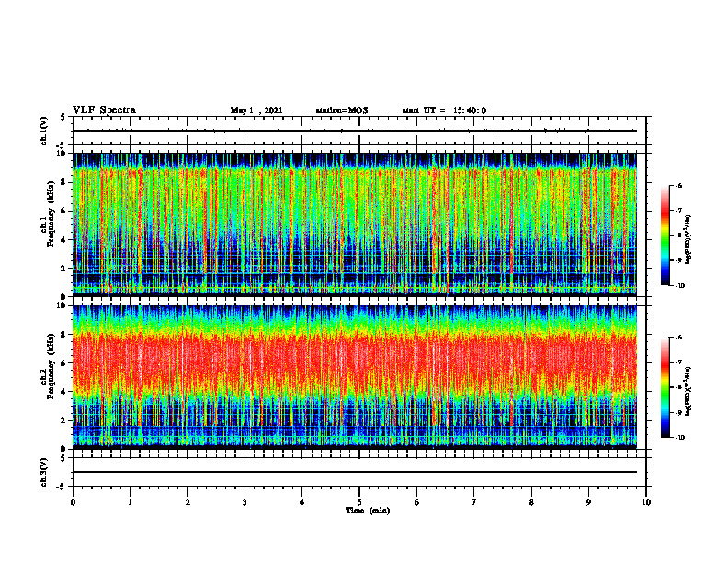
Task: Click the 'start UT = 15:40:0' header text
Action: pyautogui.click(x=444, y=110)
